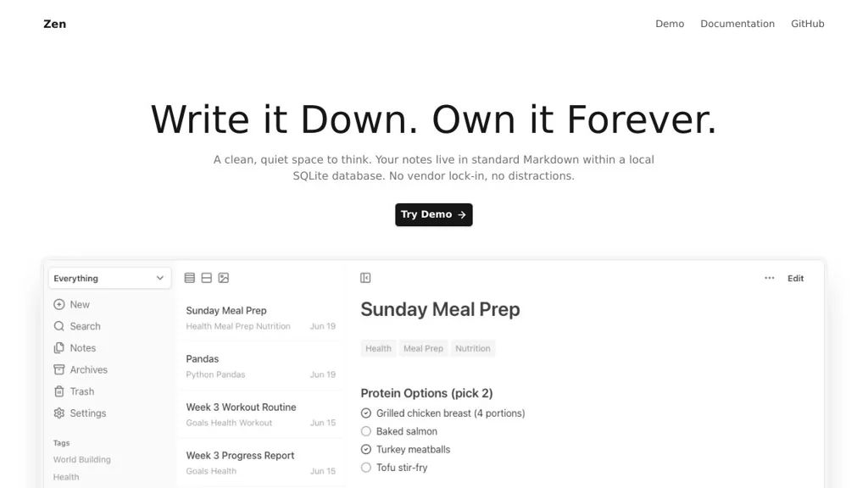Switch to the image gallery view icon
This screenshot has width=868, height=488.
coord(224,278)
